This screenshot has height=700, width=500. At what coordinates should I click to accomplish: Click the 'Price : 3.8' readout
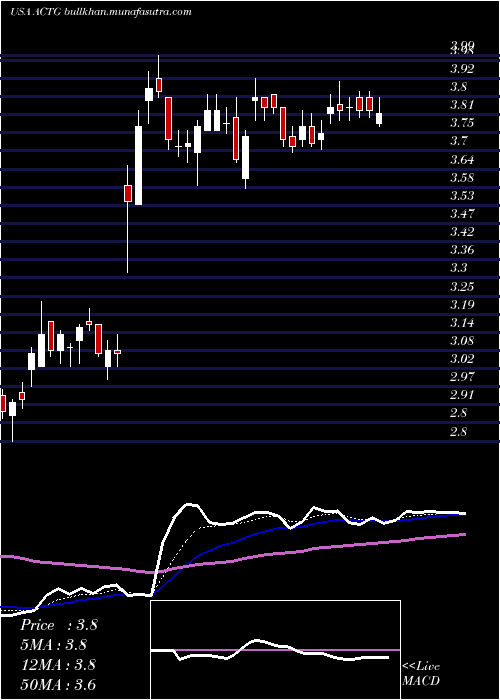coord(58,625)
